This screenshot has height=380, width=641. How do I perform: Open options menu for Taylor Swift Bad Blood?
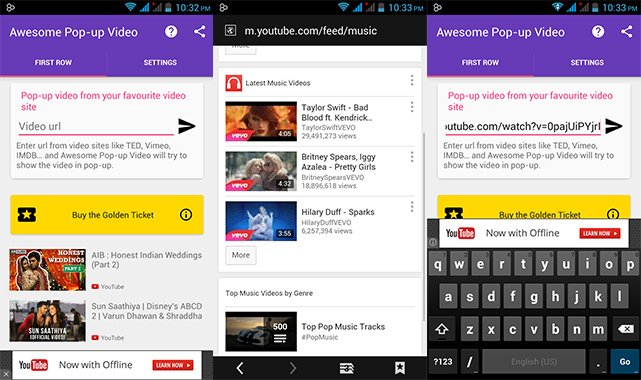click(412, 107)
